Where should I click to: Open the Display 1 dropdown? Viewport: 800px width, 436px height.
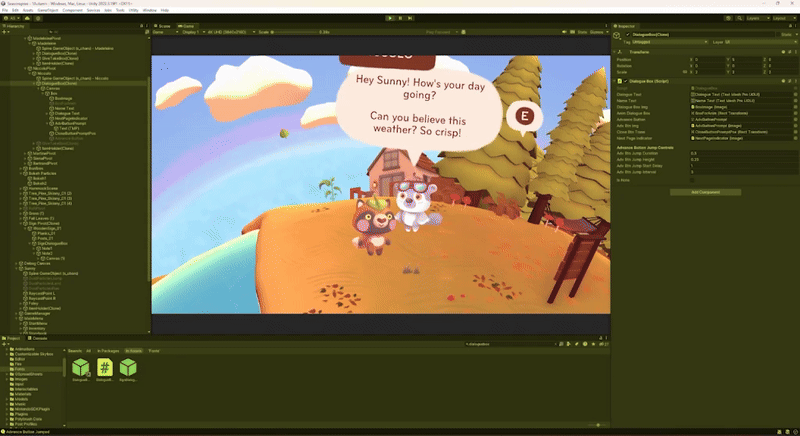tap(193, 32)
